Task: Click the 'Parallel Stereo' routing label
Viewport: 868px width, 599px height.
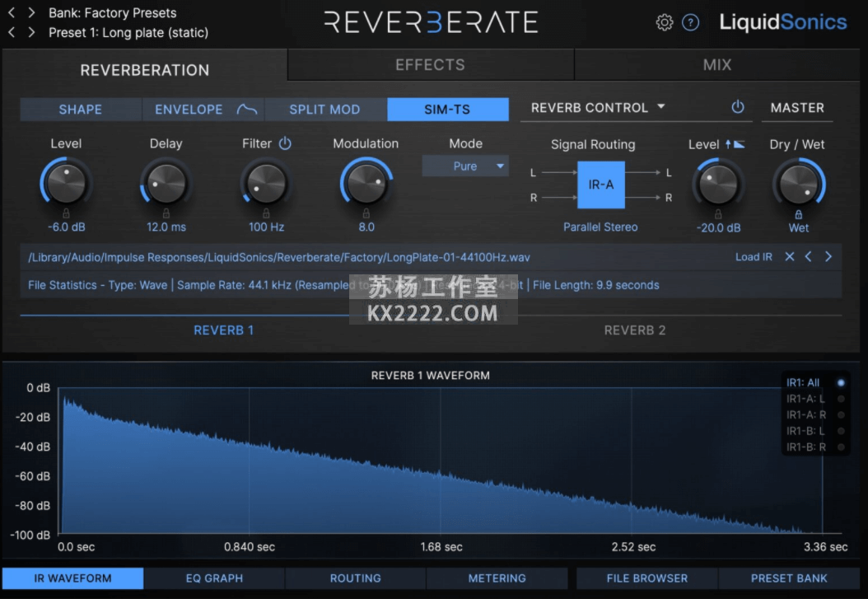Action: [600, 227]
